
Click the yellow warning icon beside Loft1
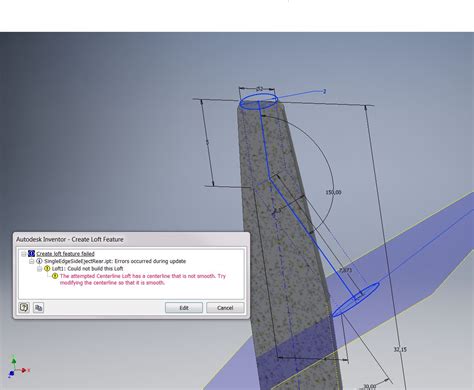pos(47,268)
